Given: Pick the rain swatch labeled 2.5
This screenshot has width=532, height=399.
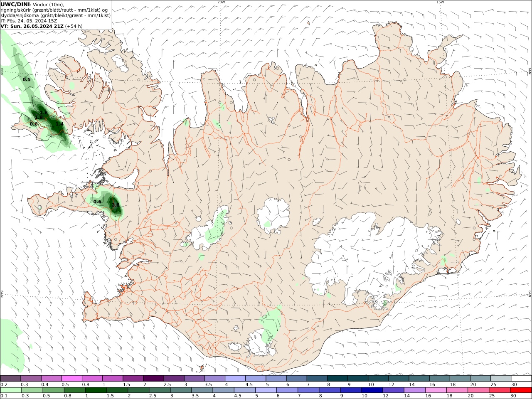Looking at the screenshot, I should 160,390.
